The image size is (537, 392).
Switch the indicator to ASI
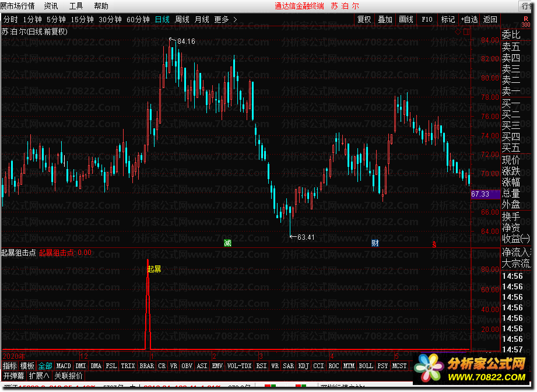(202, 366)
